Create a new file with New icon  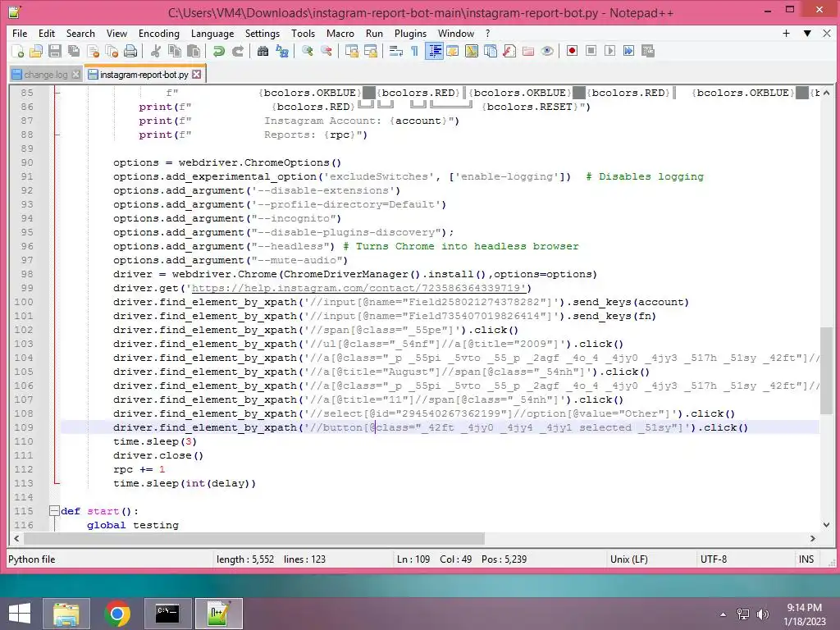tap(18, 51)
